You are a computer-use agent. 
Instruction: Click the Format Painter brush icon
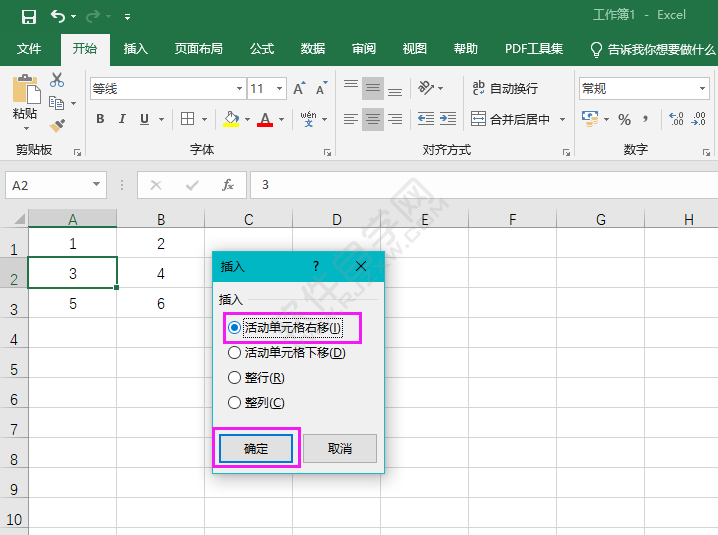[x=57, y=125]
